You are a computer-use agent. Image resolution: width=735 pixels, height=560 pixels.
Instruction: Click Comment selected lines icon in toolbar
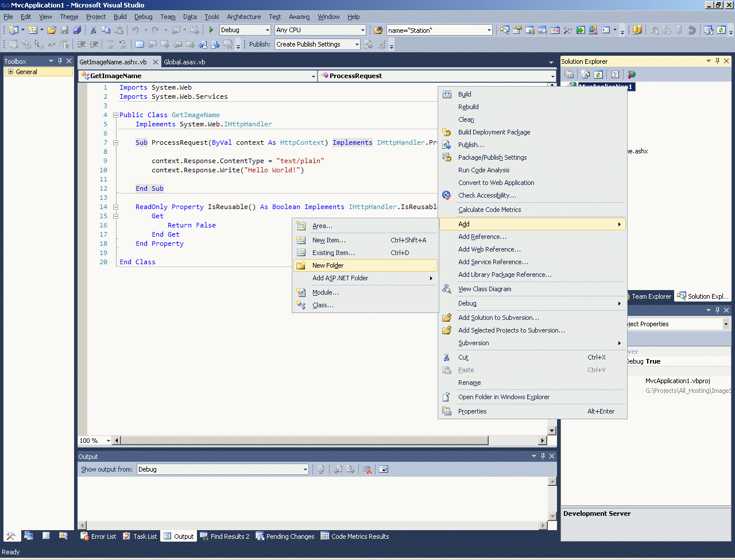pyautogui.click(x=110, y=44)
